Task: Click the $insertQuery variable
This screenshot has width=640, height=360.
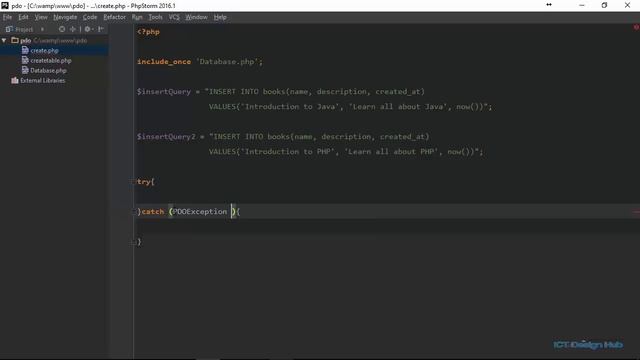Action: point(164,91)
